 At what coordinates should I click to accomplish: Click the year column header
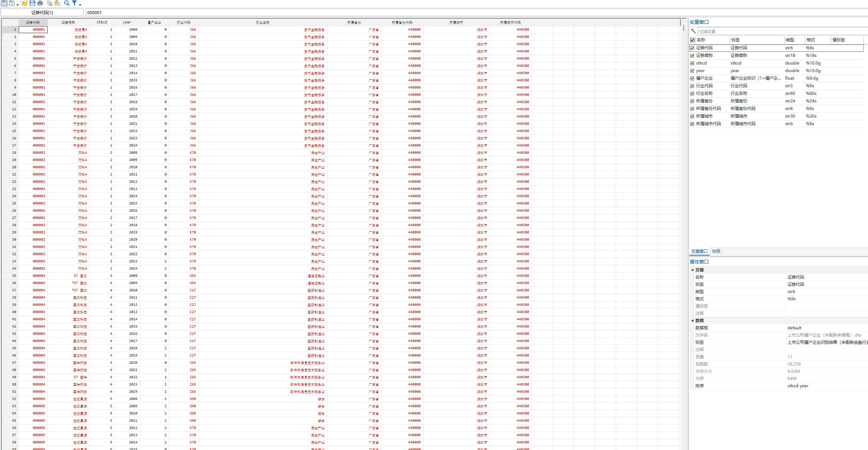pyautogui.click(x=127, y=22)
